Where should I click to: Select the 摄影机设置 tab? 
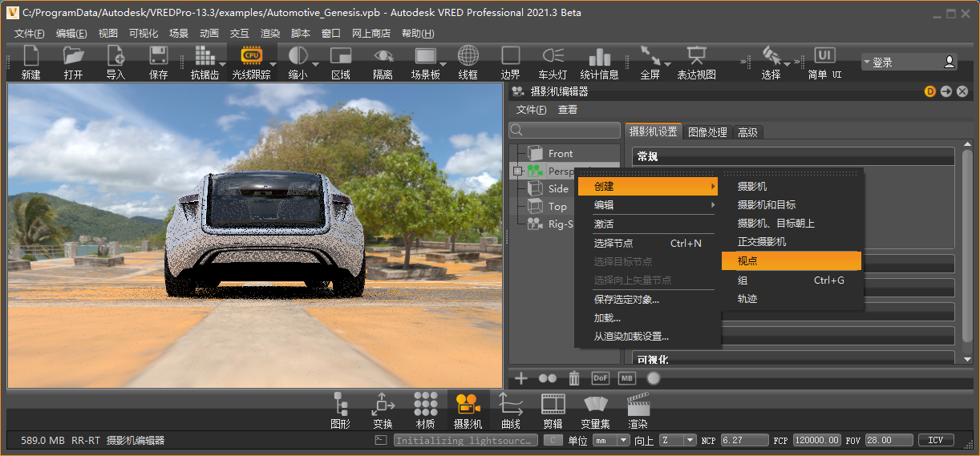click(x=653, y=131)
